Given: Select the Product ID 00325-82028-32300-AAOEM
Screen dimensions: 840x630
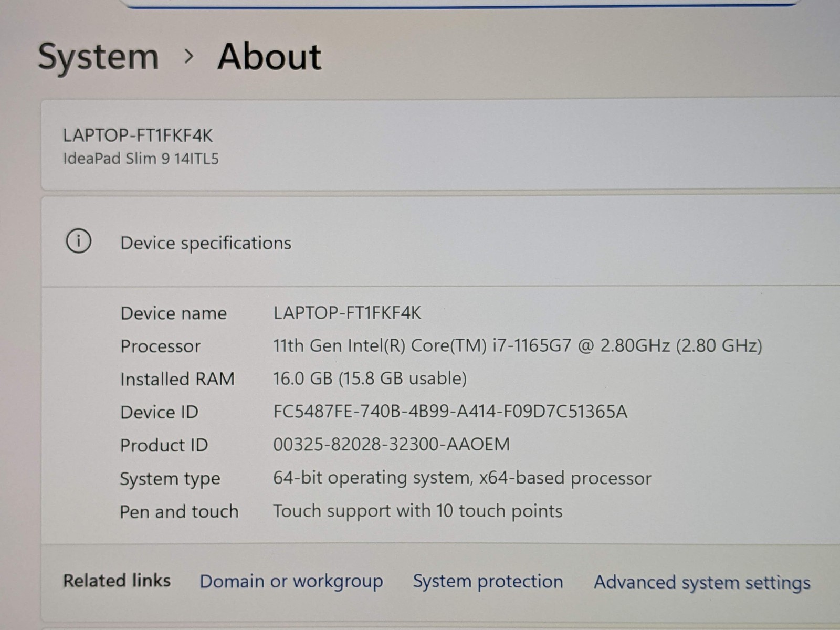Looking at the screenshot, I should coord(391,444).
